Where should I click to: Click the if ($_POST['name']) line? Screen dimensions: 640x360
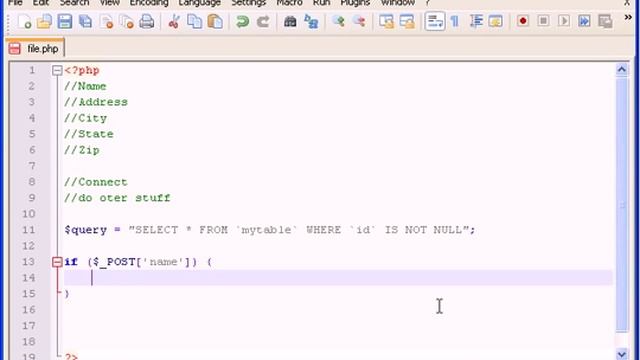coord(138,262)
